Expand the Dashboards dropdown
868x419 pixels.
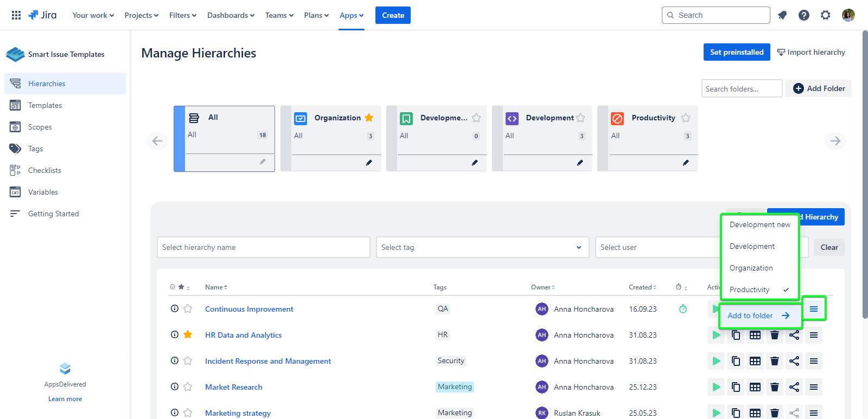click(x=231, y=15)
